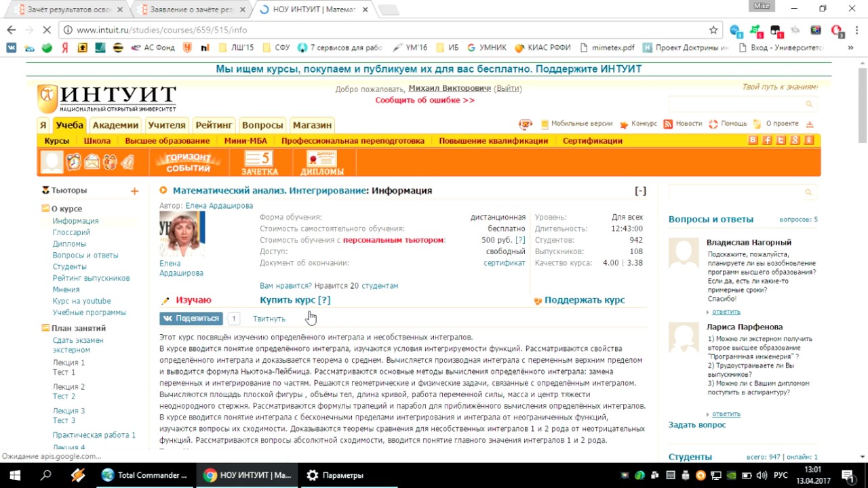Click Задать вопрос link

(697, 425)
